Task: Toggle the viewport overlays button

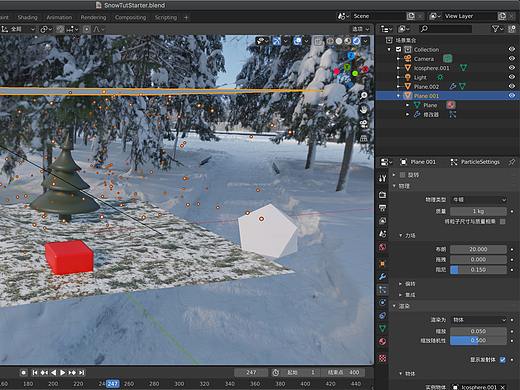Action: [297, 41]
